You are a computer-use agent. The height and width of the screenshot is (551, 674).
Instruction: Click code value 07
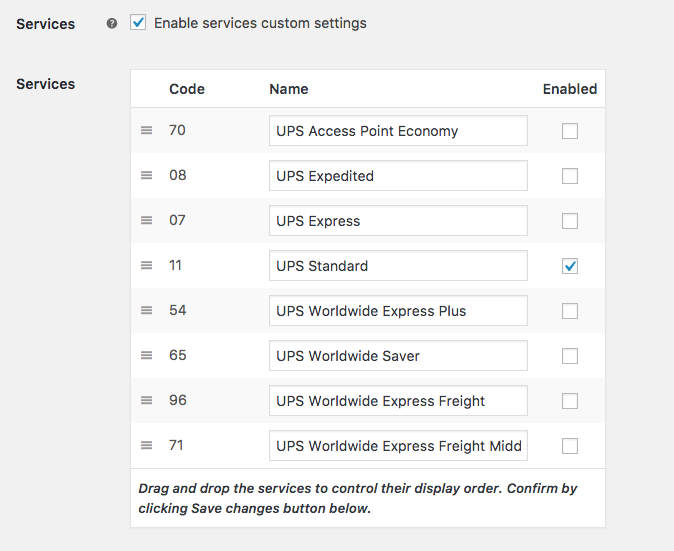pos(177,220)
